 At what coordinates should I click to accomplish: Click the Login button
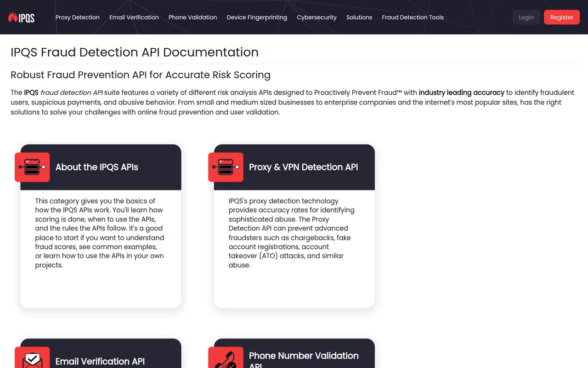point(526,17)
